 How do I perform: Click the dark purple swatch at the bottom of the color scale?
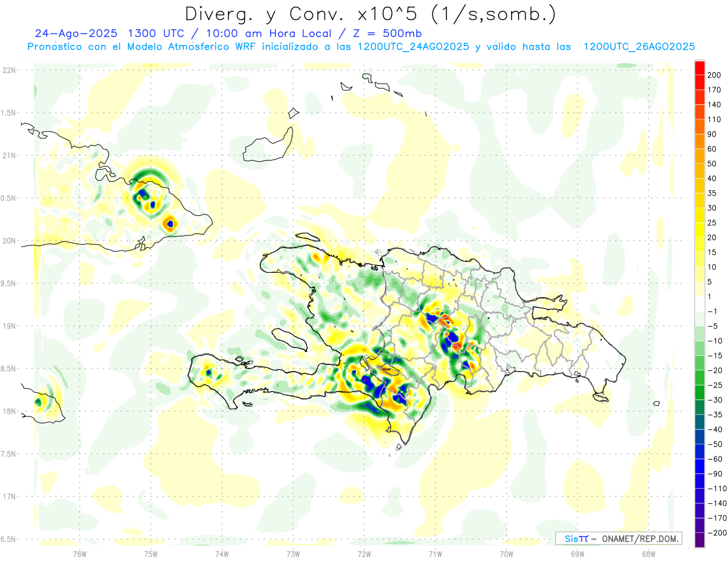point(699,540)
